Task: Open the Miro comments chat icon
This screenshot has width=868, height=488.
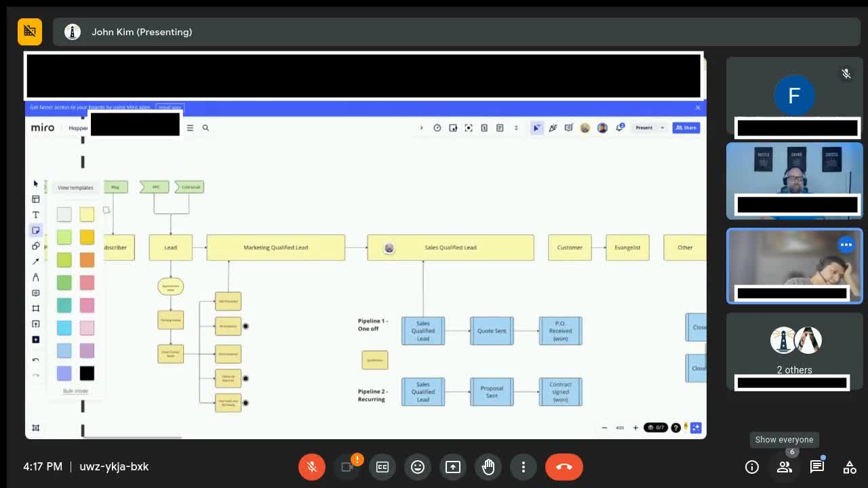Action: click(569, 127)
